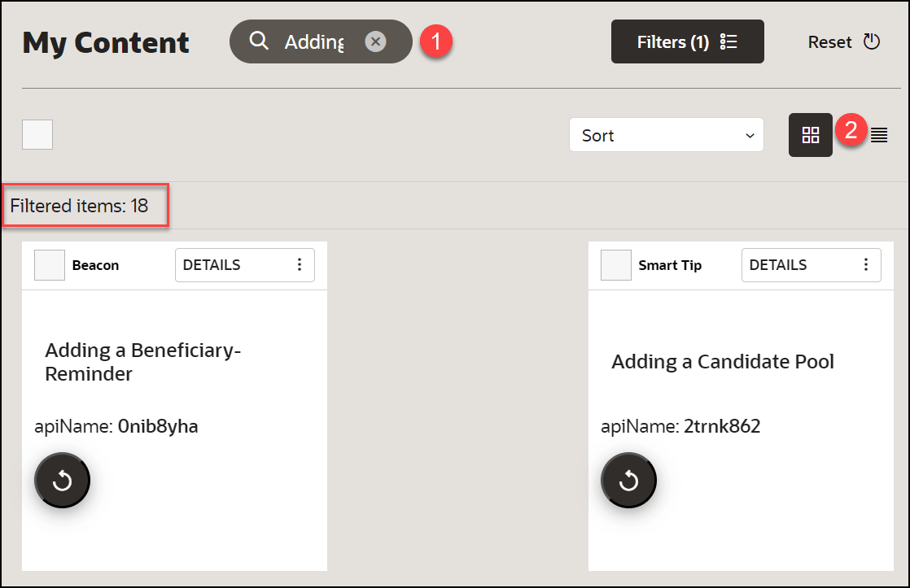
Task: Click the Reset button
Action: pos(843,41)
